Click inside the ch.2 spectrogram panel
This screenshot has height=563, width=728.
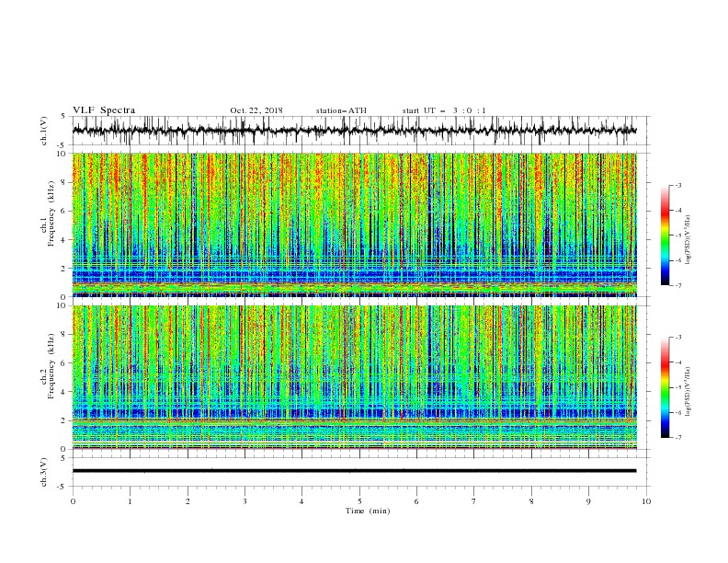[x=354, y=377]
